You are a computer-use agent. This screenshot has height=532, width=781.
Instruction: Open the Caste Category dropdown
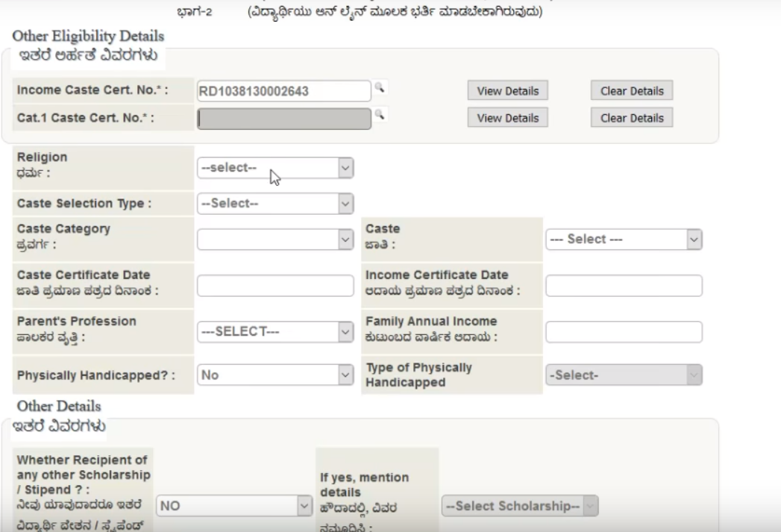point(275,240)
